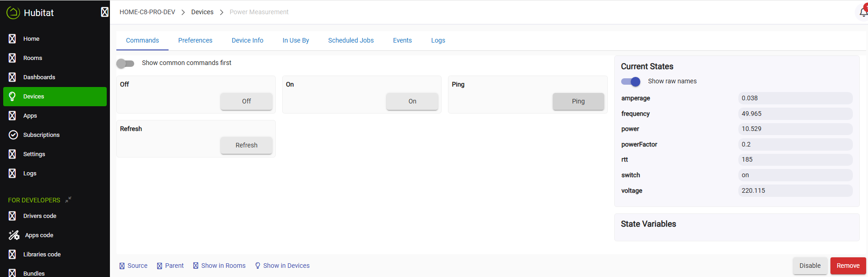Enable Show common commands first toggle
Viewport: 868px width, 277px height.
[125, 63]
